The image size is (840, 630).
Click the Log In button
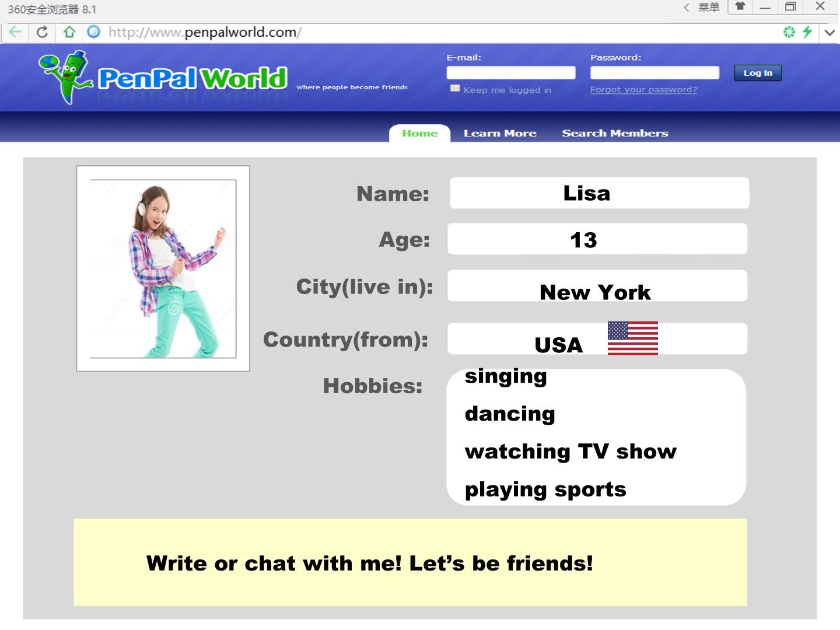pos(758,73)
